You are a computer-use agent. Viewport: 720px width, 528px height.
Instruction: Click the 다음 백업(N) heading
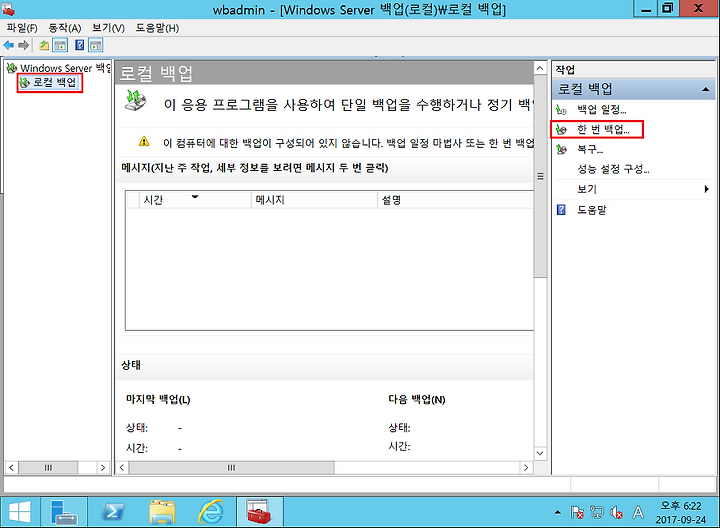(417, 399)
